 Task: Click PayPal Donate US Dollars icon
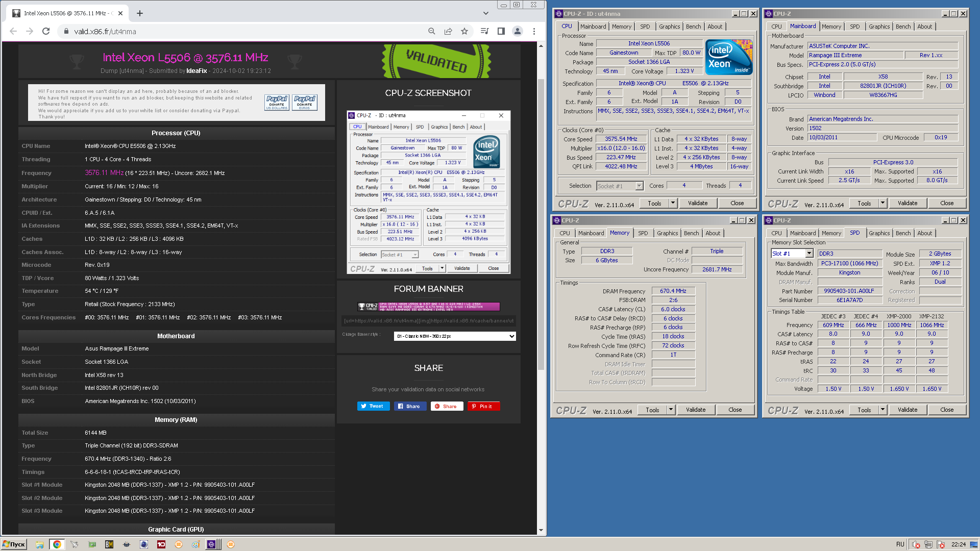[x=277, y=103]
